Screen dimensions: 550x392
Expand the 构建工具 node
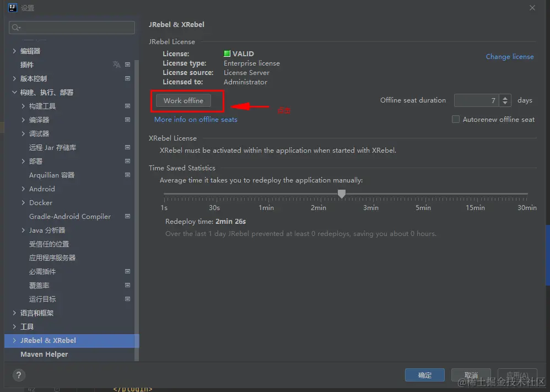[23, 106]
